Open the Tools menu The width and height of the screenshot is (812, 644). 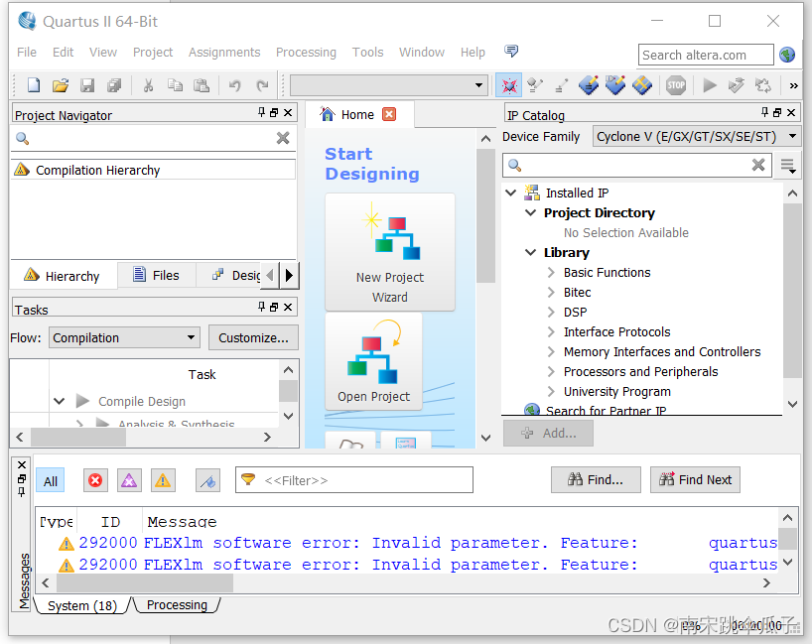coord(367,53)
